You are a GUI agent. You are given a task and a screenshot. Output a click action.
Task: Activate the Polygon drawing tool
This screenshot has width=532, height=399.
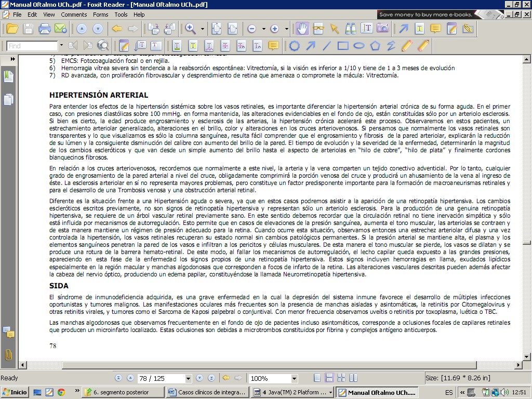[x=375, y=46]
